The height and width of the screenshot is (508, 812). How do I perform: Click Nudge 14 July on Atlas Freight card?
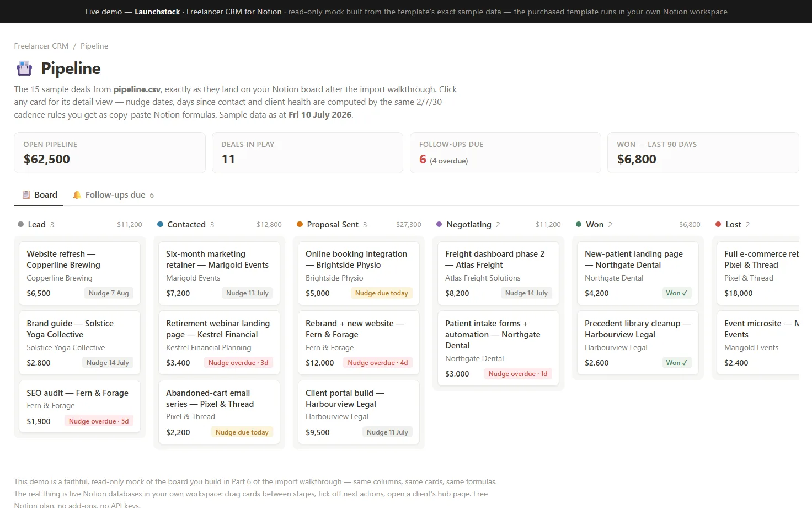pos(526,293)
